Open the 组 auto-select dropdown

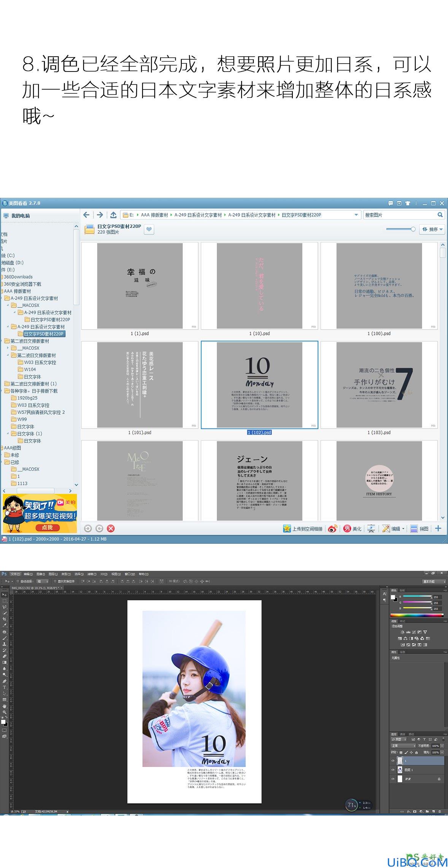tap(42, 581)
